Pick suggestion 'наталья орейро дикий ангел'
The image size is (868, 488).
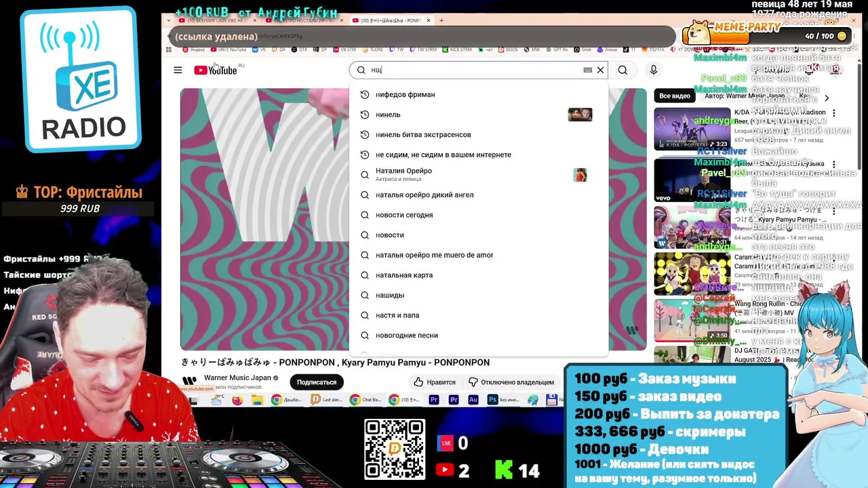point(479,195)
